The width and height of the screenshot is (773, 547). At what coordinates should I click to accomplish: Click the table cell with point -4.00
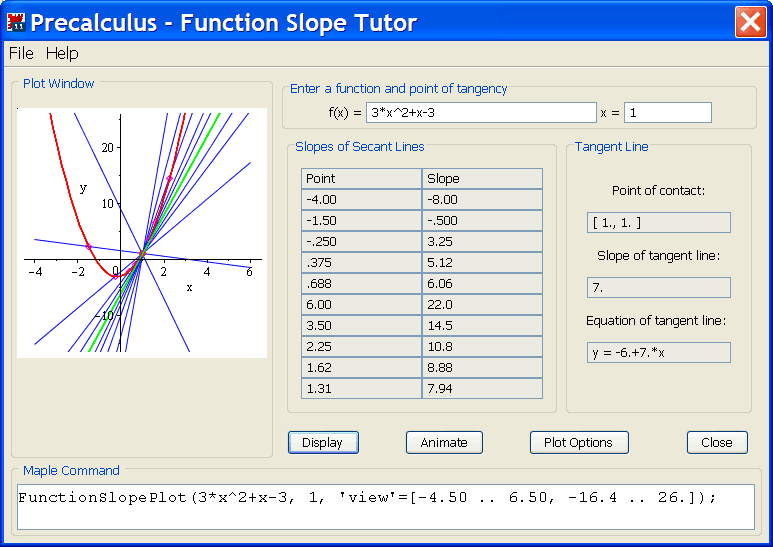click(361, 200)
